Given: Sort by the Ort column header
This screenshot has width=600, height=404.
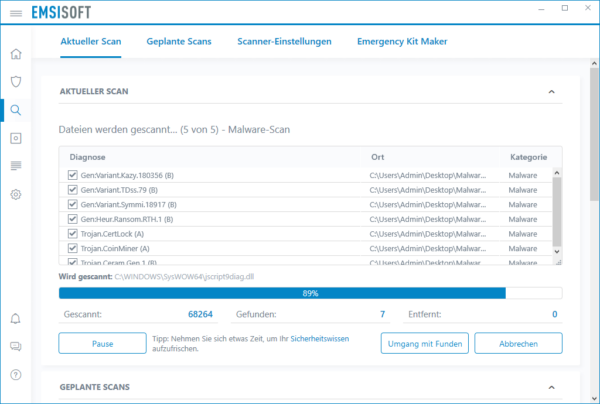Looking at the screenshot, I should (377, 157).
